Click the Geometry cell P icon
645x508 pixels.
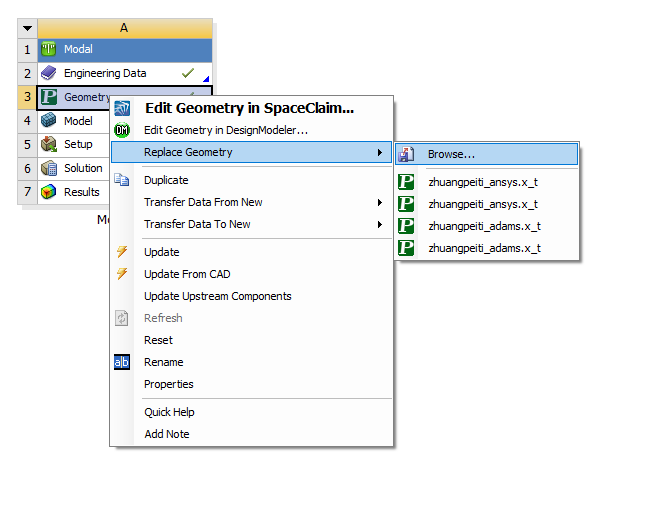pos(49,97)
